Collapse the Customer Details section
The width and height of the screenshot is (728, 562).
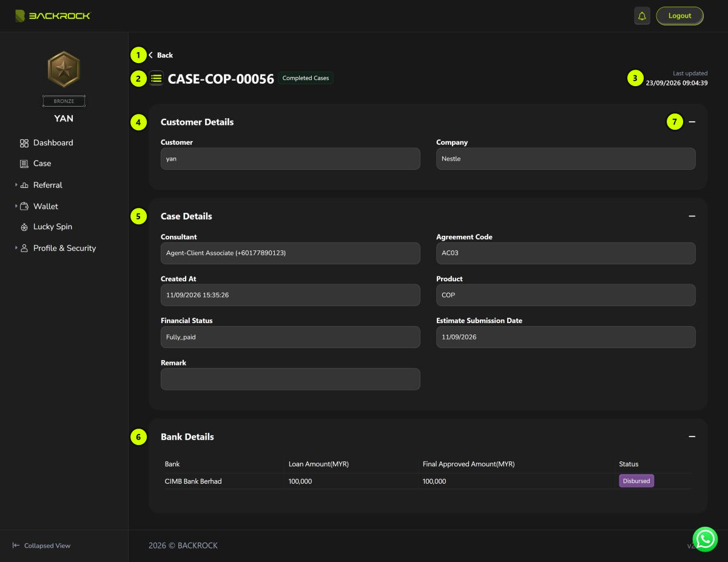point(692,122)
